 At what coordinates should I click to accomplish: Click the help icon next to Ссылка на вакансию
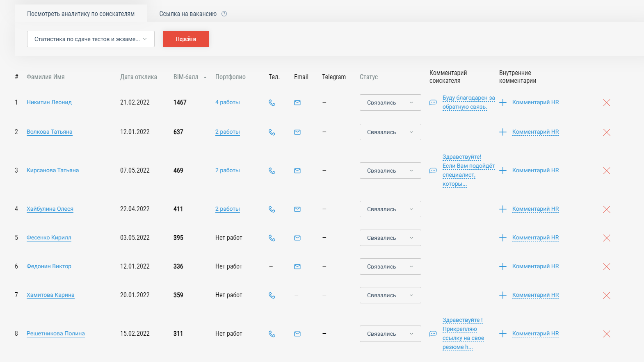click(x=224, y=14)
